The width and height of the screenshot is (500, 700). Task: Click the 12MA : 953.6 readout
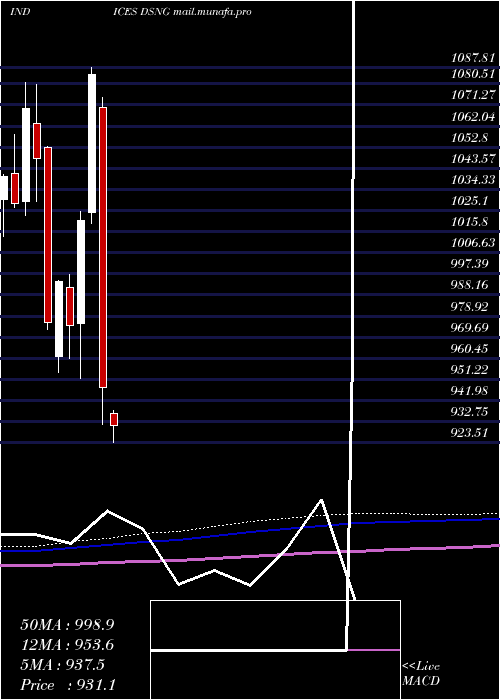(67, 645)
